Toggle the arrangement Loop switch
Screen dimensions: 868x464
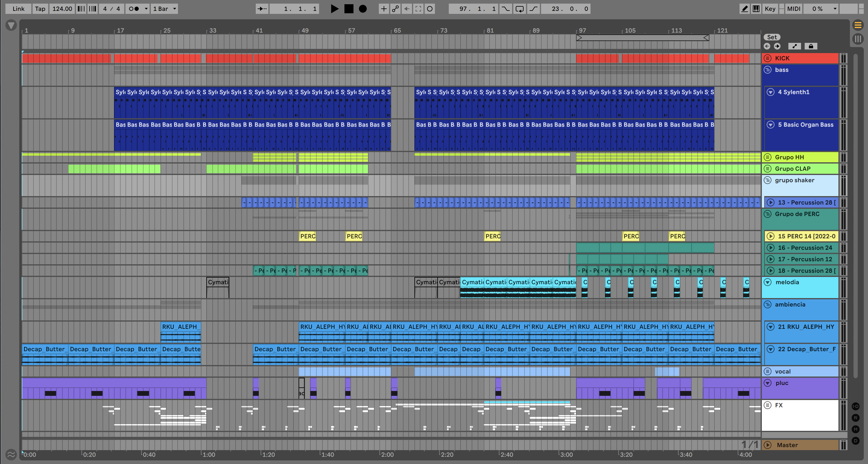pos(519,9)
